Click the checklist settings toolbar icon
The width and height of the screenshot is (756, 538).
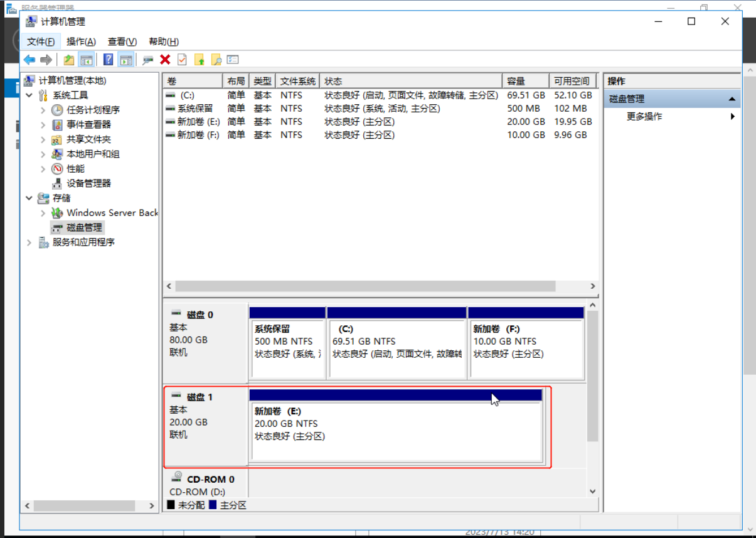(x=233, y=60)
